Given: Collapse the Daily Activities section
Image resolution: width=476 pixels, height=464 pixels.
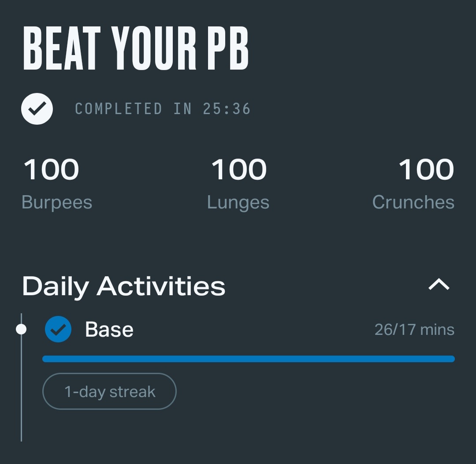Looking at the screenshot, I should point(439,286).
